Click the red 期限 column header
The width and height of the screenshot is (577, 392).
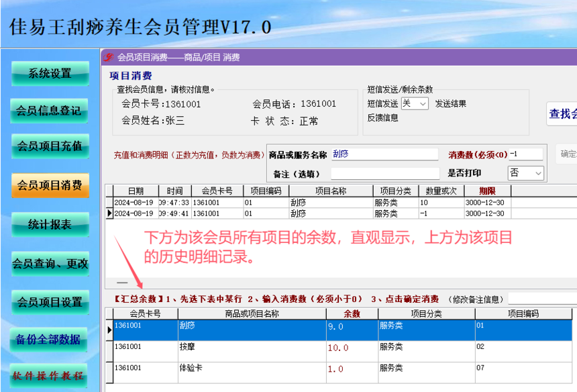click(488, 191)
